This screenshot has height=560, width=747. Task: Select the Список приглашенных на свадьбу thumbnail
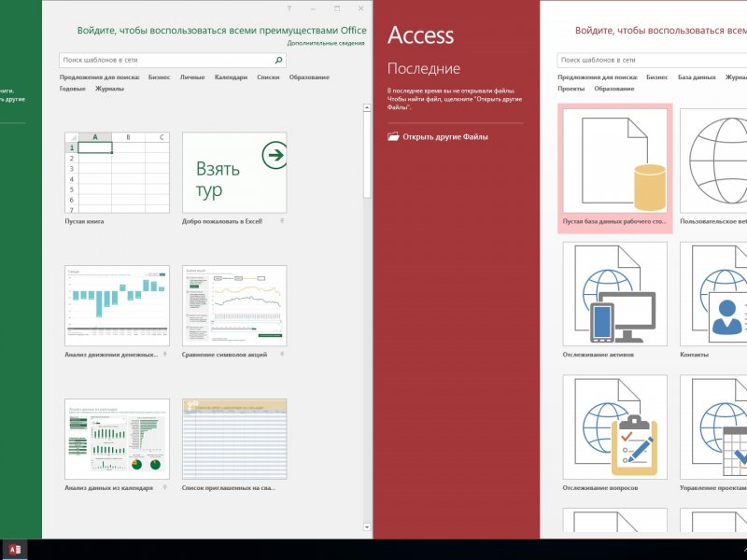coord(234,439)
